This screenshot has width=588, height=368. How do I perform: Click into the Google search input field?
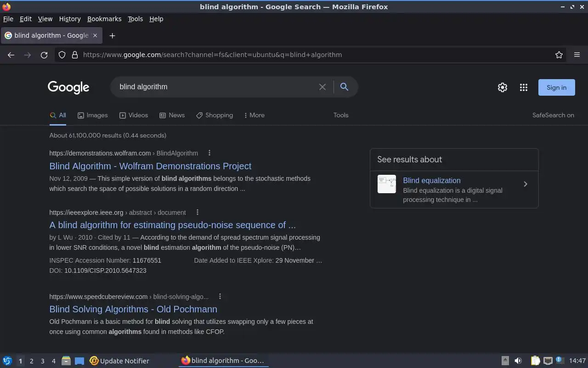pyautogui.click(x=216, y=87)
